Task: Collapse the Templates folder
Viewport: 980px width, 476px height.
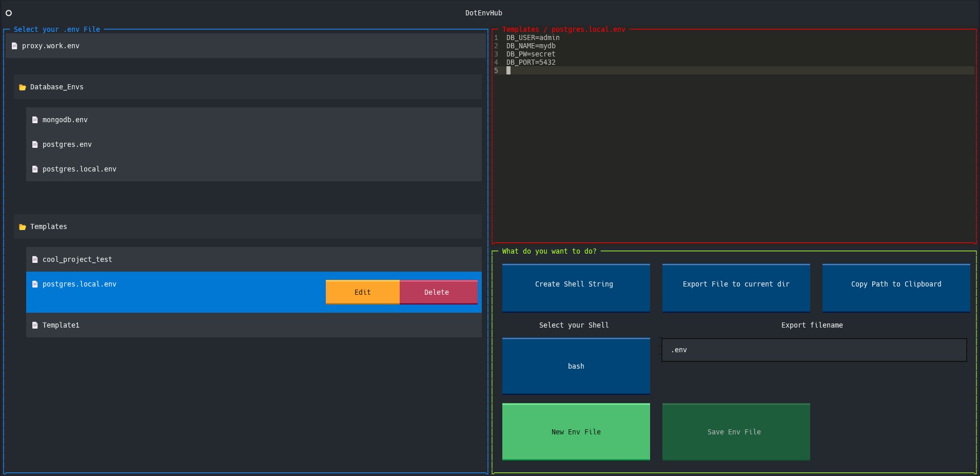Action: pyautogui.click(x=248, y=226)
